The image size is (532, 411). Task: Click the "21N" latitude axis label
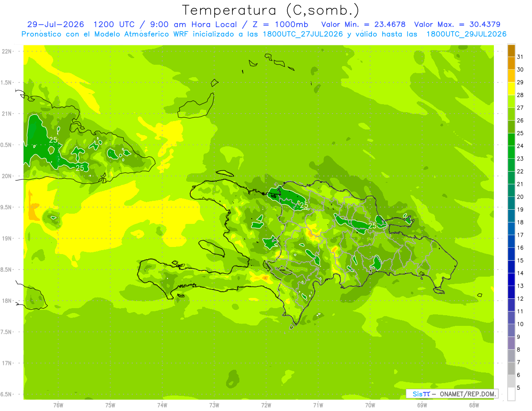(x=8, y=114)
